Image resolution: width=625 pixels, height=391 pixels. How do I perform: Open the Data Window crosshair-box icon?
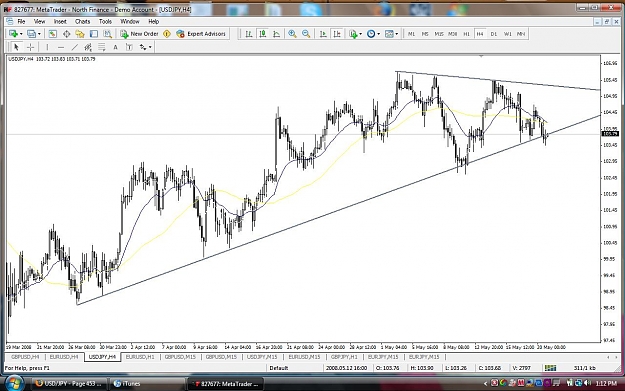coord(67,34)
